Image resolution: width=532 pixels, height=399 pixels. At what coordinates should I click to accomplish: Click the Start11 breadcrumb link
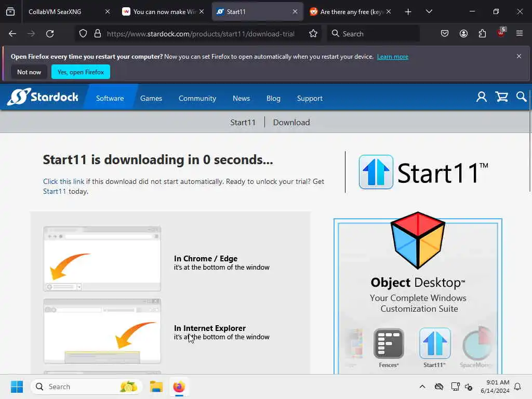(243, 122)
